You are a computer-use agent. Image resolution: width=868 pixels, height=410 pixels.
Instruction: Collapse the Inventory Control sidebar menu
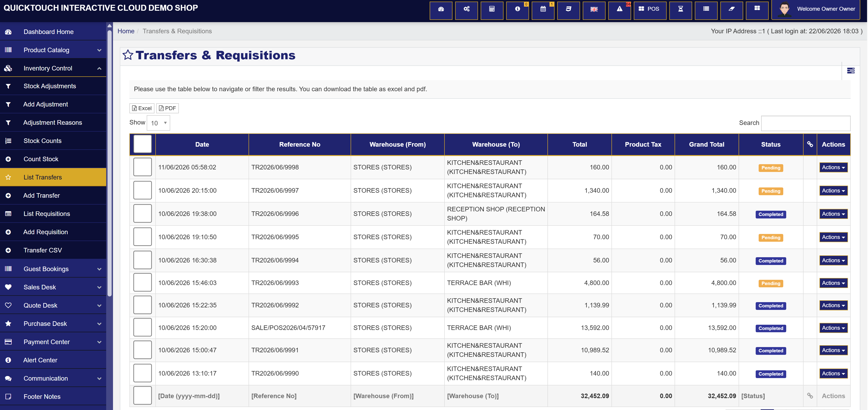point(53,68)
